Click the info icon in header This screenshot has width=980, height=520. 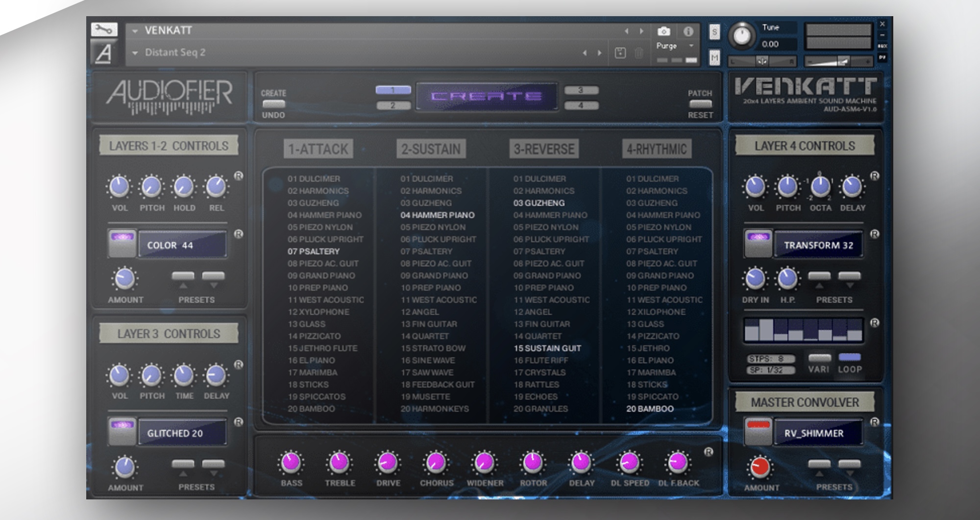coord(688,31)
